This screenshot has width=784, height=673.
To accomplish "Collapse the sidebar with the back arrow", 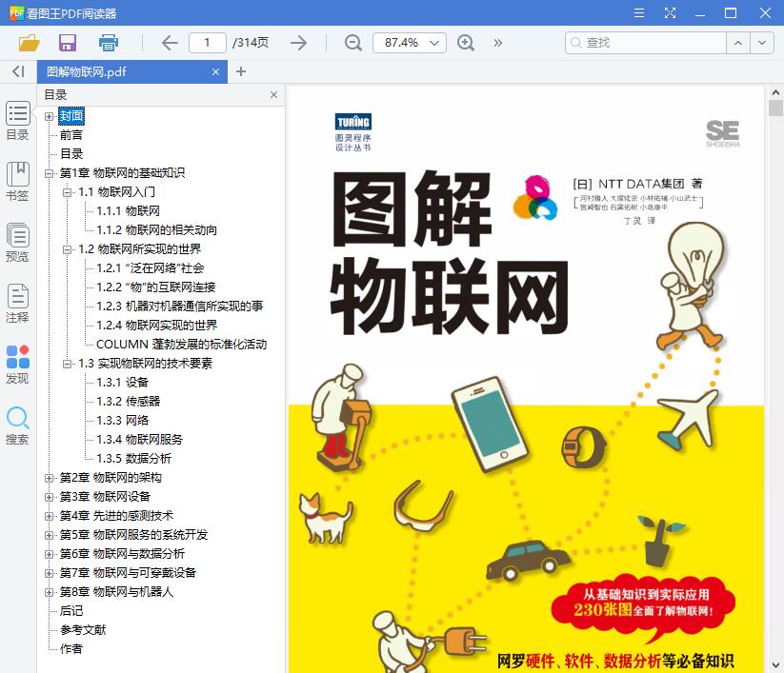I will 18,72.
